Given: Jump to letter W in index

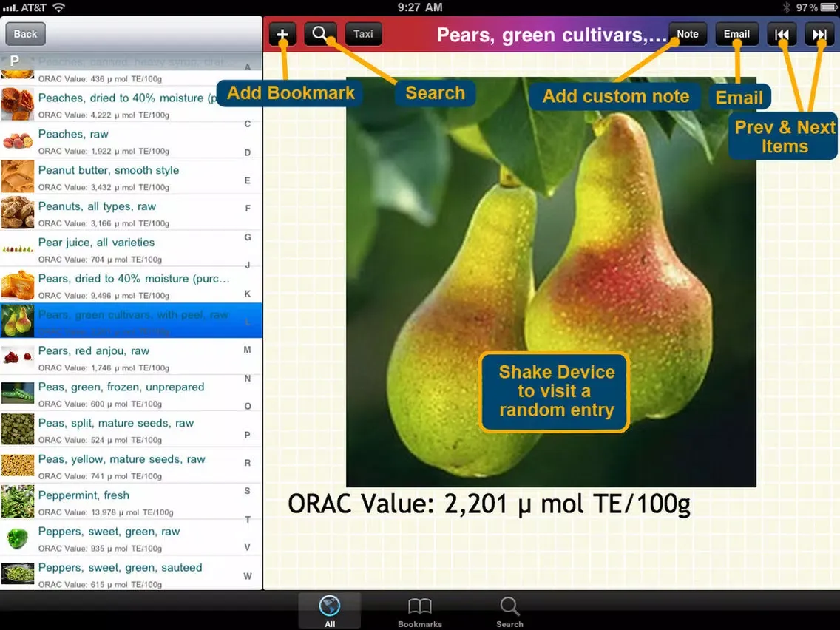Looking at the screenshot, I should point(248,576).
